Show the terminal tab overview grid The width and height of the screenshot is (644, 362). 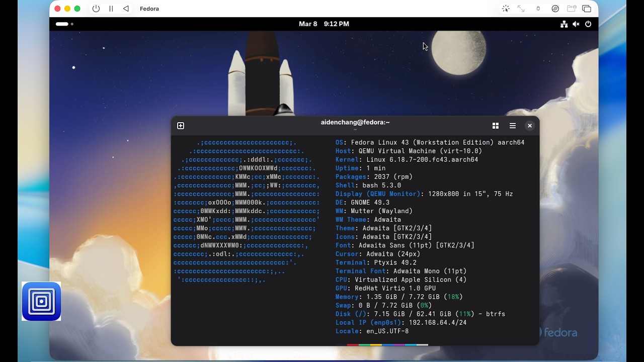[x=496, y=126]
